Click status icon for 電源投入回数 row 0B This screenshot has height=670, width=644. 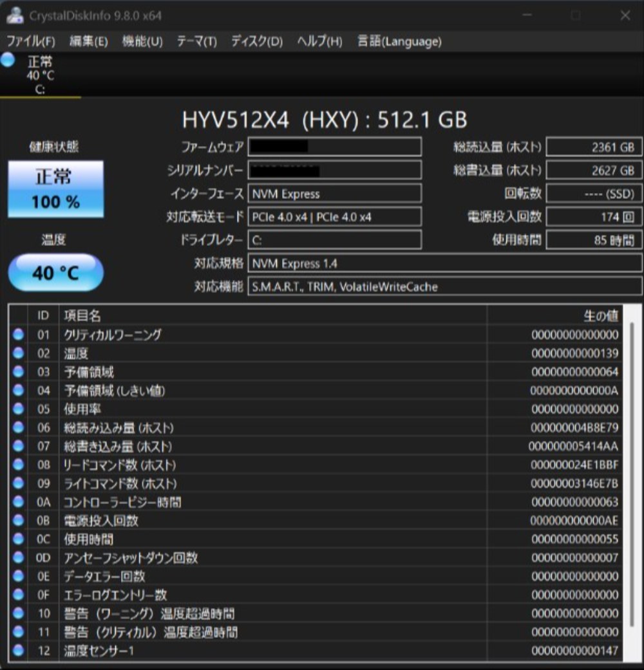coord(19,520)
